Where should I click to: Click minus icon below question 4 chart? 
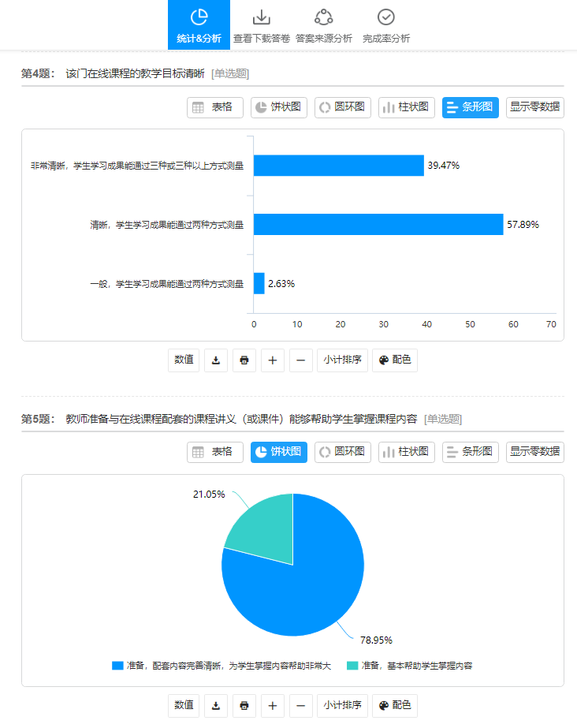[x=301, y=360]
